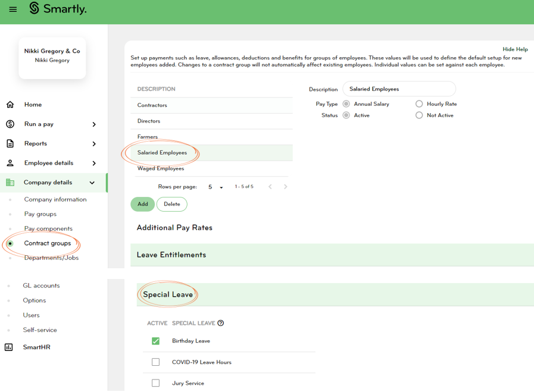Click the Reports document icon
This screenshot has height=392, width=534.
click(x=10, y=143)
